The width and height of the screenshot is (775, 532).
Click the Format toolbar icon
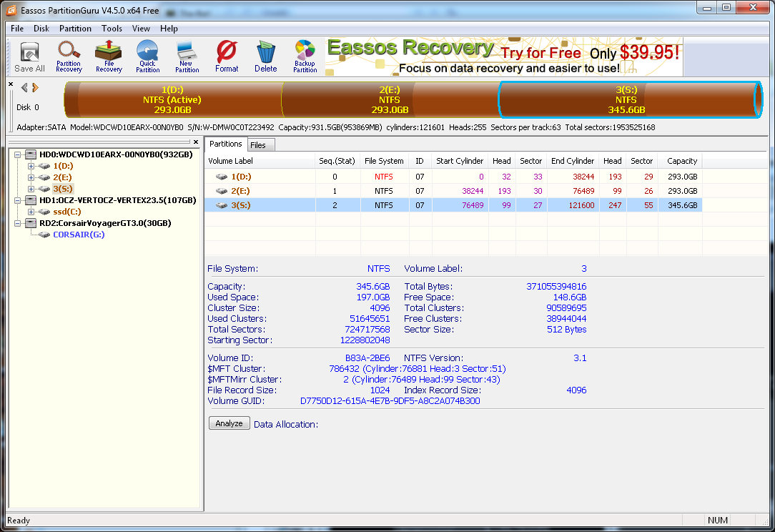[x=227, y=57]
